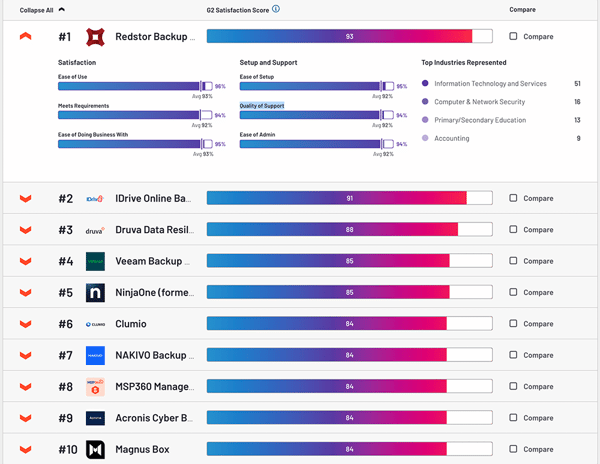
Task: Click the highlighted Quality of Support label
Action: [x=262, y=106]
